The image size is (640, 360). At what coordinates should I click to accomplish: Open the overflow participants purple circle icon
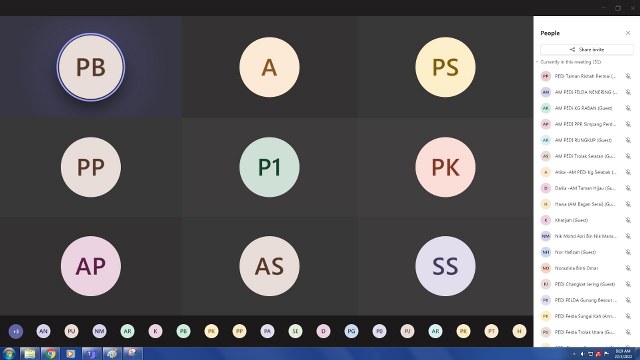click(x=16, y=331)
